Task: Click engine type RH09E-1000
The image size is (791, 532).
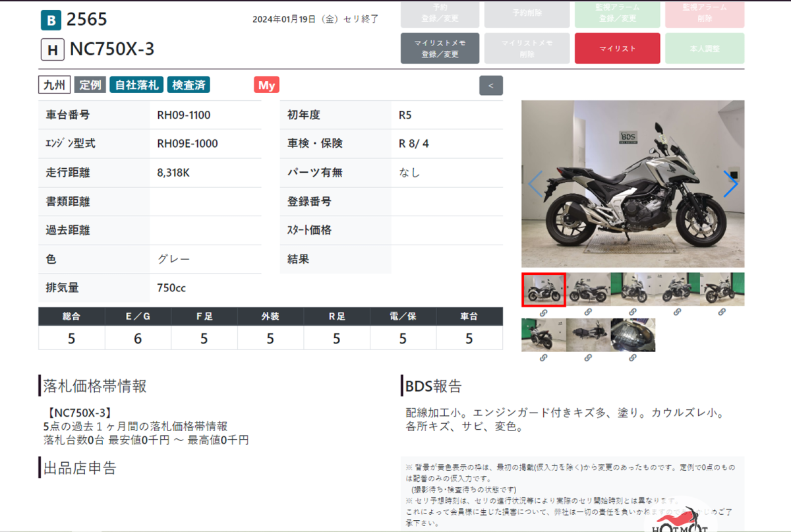Action: 187,144
